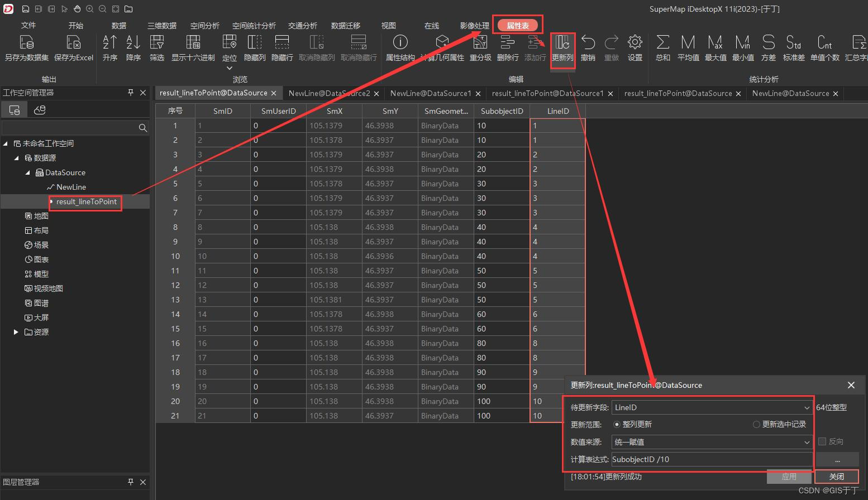Screen dimensions: 868x500
Task: Sort descending with 降序 icon
Action: coord(133,42)
